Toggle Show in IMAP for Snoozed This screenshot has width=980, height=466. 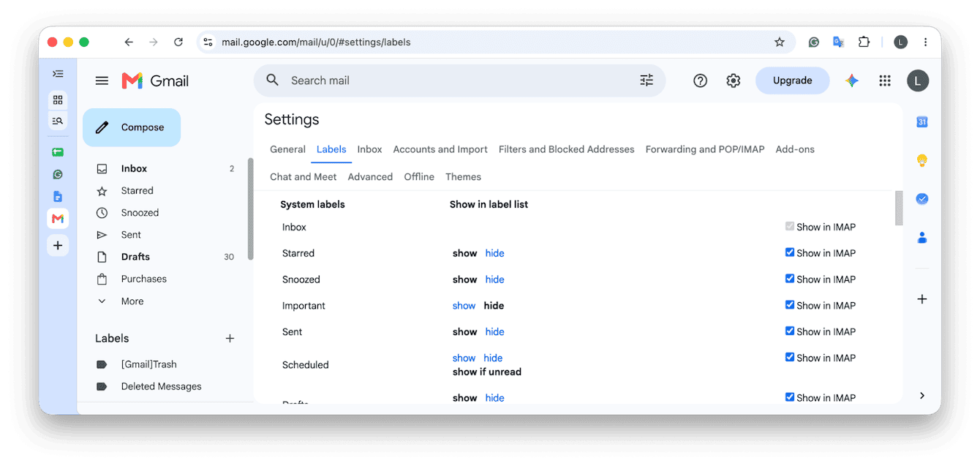click(790, 279)
